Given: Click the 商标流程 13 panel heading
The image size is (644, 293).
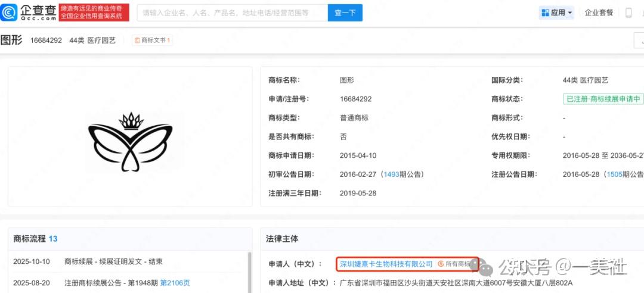Looking at the screenshot, I should click(35, 239).
